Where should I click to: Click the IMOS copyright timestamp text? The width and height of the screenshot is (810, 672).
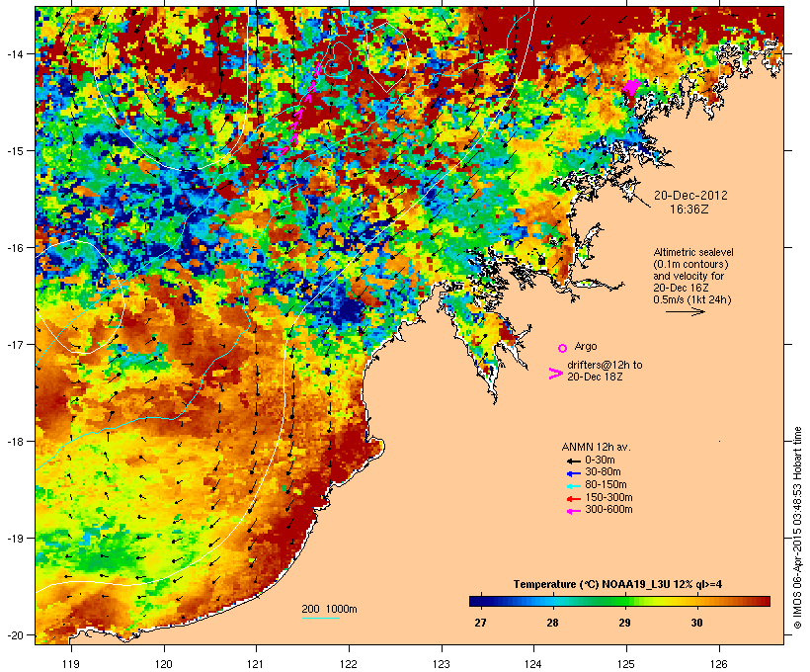click(797, 528)
